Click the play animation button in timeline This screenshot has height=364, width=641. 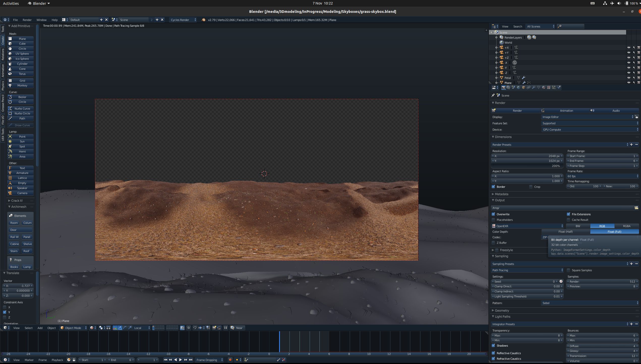[180, 360]
